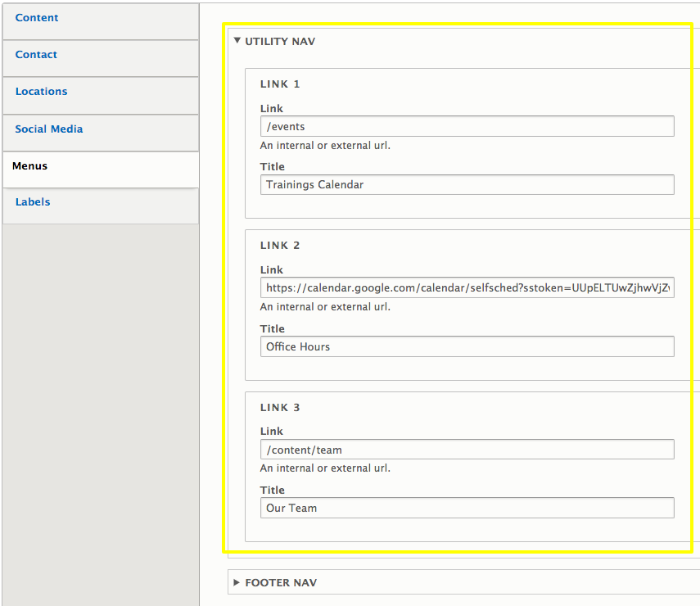Click the Title label in Link 2
The width and height of the screenshot is (700, 606).
click(x=273, y=328)
